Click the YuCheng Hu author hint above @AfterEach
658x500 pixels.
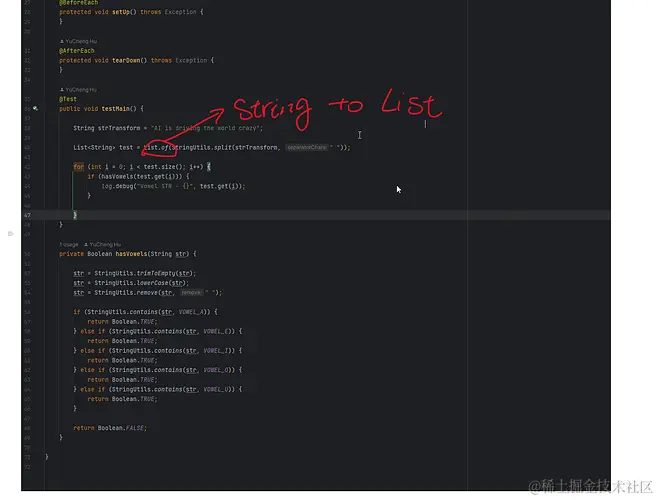[x=78, y=41]
